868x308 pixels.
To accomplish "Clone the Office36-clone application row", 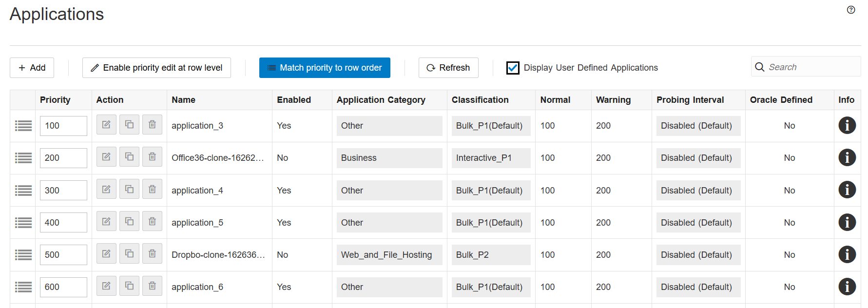I will pyautogui.click(x=129, y=157).
